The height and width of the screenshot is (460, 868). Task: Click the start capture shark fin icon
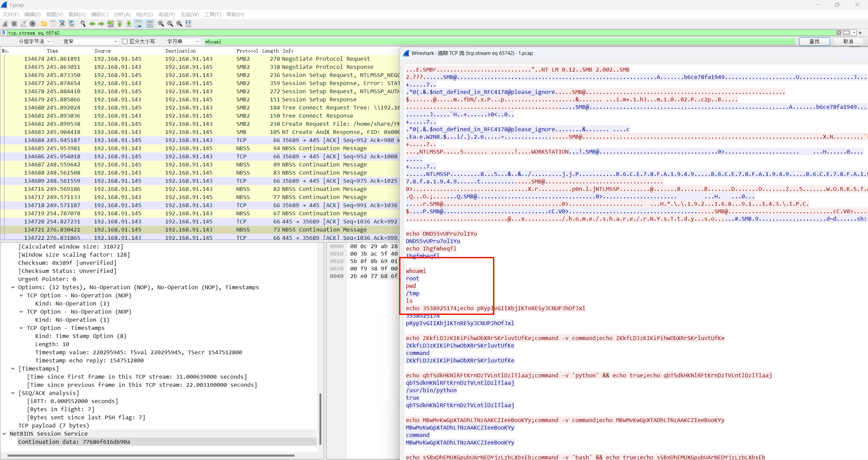coord(5,24)
